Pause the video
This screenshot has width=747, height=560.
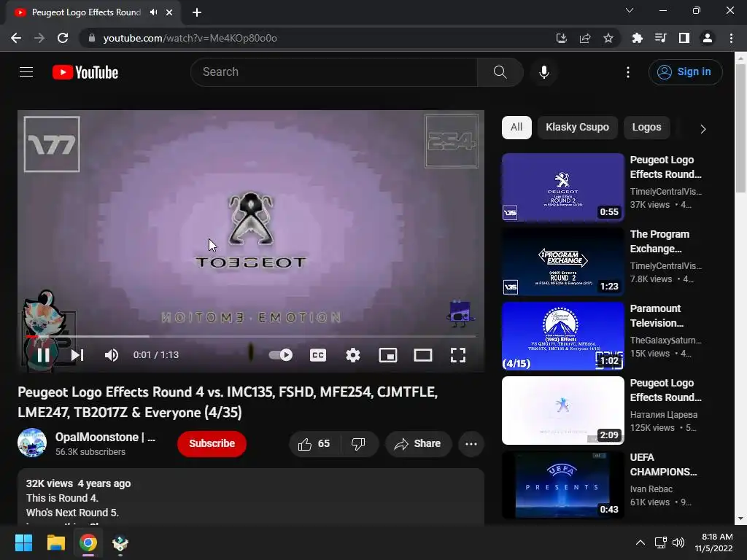[x=43, y=355]
